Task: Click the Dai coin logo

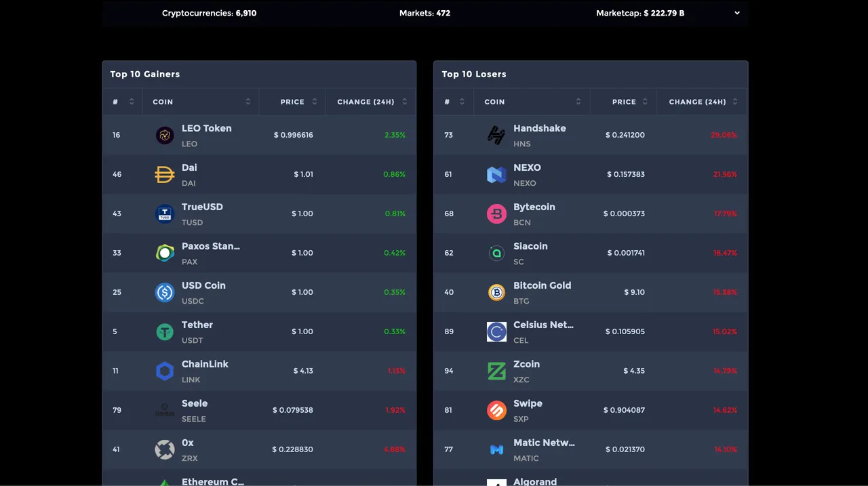Action: pos(165,174)
